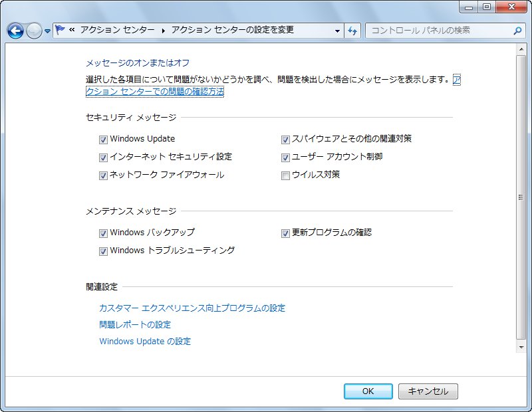Click the search magnifier icon
Image resolution: width=532 pixels, height=412 pixels.
point(517,31)
